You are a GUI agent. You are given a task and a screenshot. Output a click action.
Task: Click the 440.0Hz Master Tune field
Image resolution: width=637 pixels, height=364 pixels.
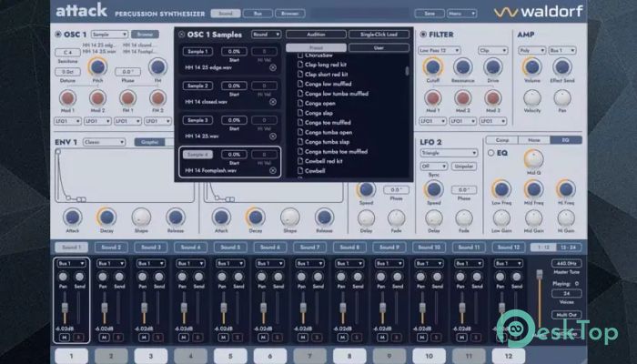566,263
